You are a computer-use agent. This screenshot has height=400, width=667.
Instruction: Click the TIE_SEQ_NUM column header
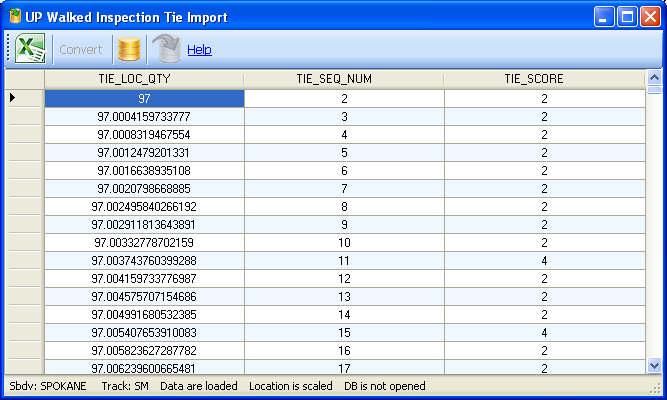(x=343, y=79)
